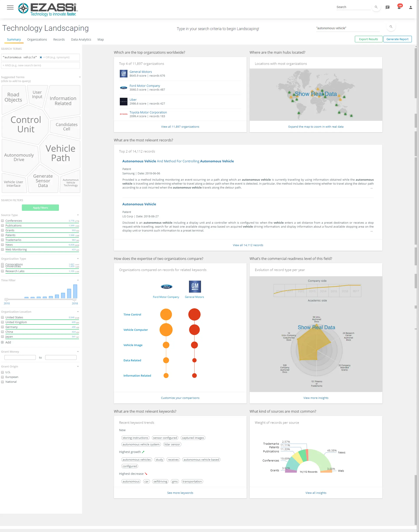
Task: Click the Highest growth arrow icon
Action: click(143, 452)
